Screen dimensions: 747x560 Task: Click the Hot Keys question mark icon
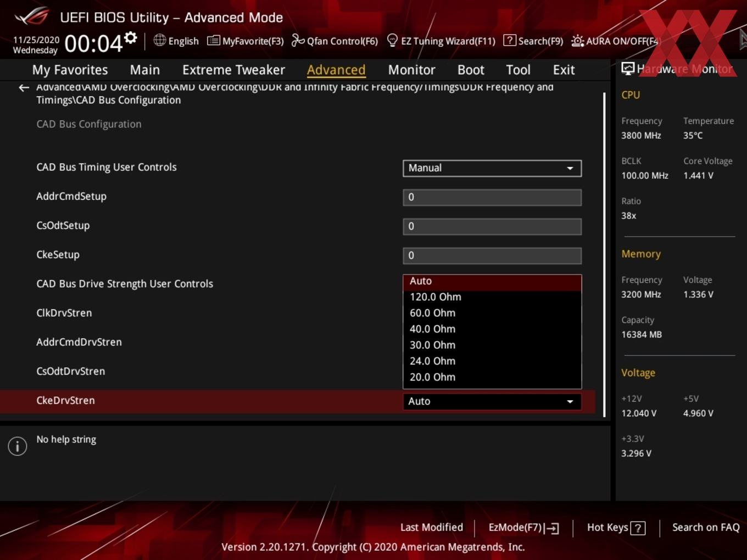point(638,528)
